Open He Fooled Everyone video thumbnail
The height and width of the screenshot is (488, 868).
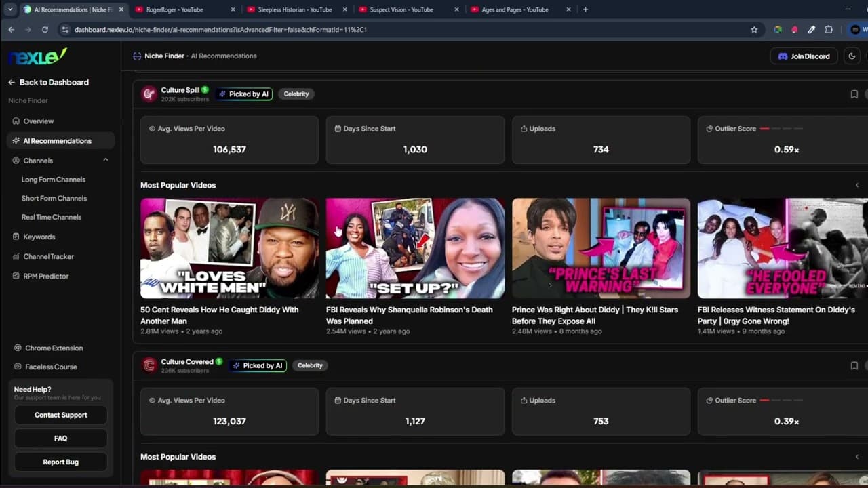coord(783,248)
